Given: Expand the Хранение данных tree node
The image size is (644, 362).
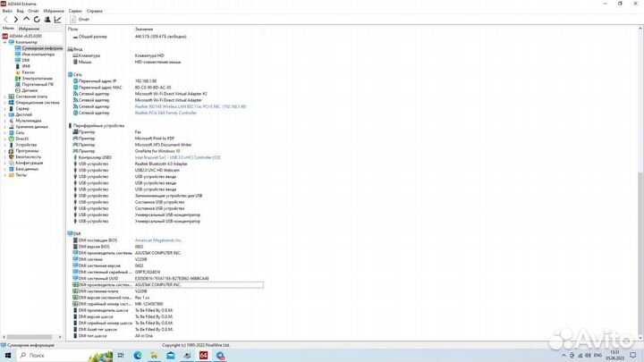Looking at the screenshot, I should coord(5,127).
